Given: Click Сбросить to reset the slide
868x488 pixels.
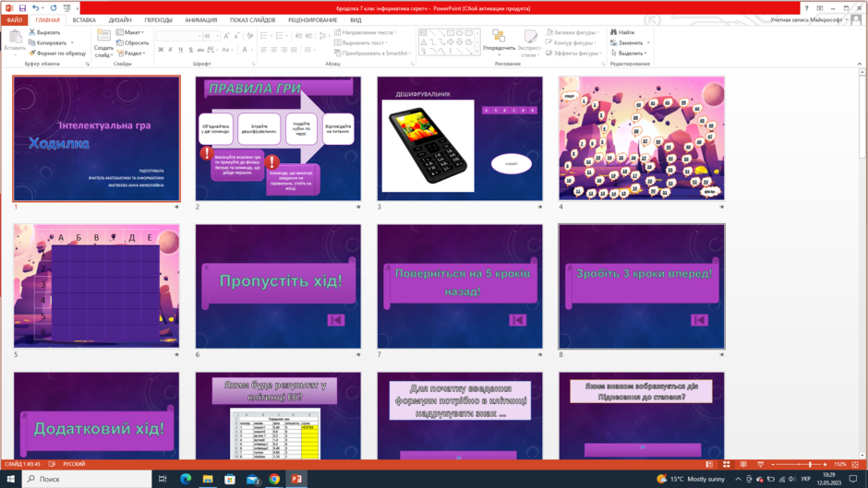Looking at the screenshot, I should coord(133,42).
